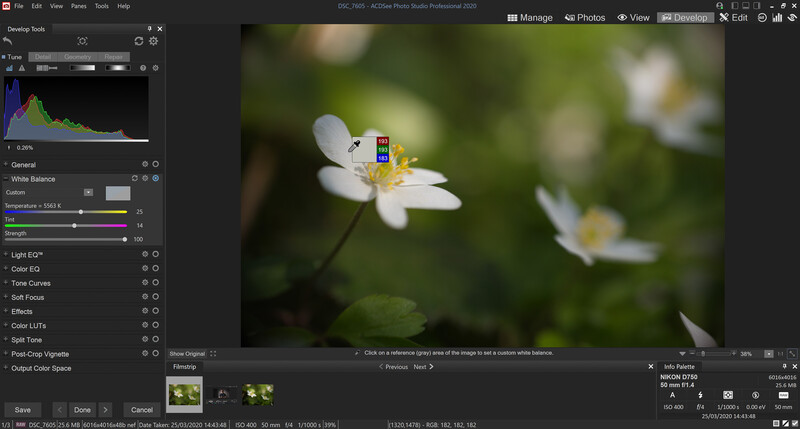The image size is (800, 429).
Task: Open the Custom white balance dropdown
Action: pyautogui.click(x=88, y=192)
